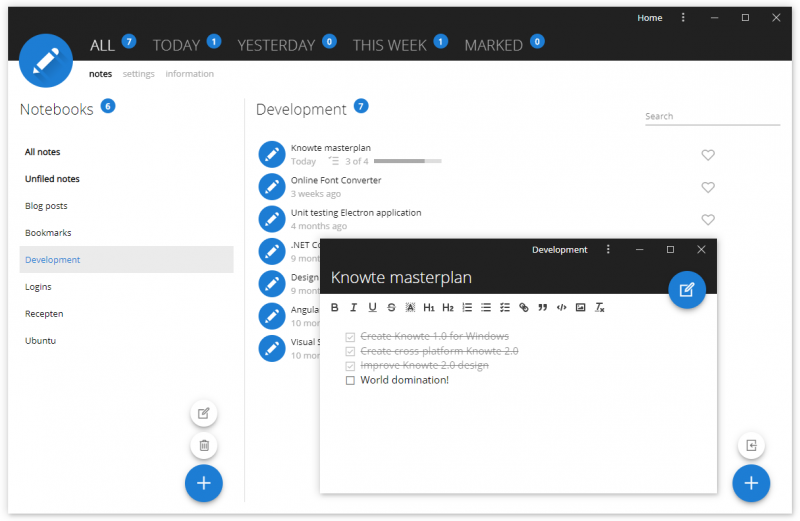Open 'Unit testing Electron application' note title
800x521 pixels.
[x=356, y=213]
